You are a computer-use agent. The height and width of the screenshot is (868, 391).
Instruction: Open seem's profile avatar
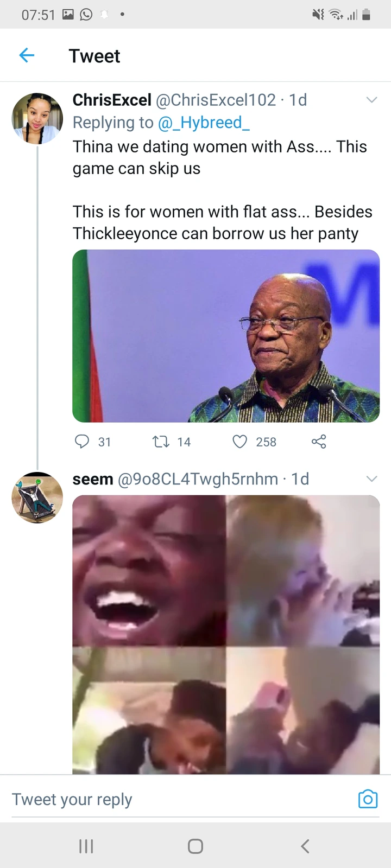tap(37, 497)
